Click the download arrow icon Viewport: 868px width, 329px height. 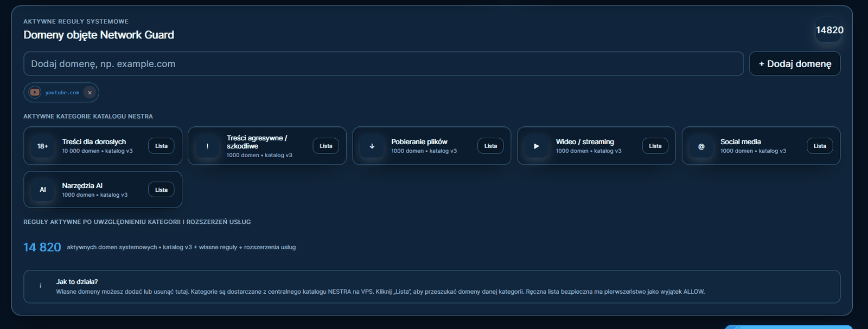(x=372, y=146)
